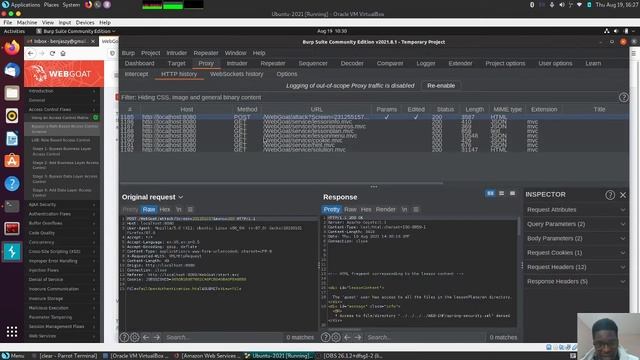Select the POST /WebGoat/attack history row

click(x=373, y=117)
